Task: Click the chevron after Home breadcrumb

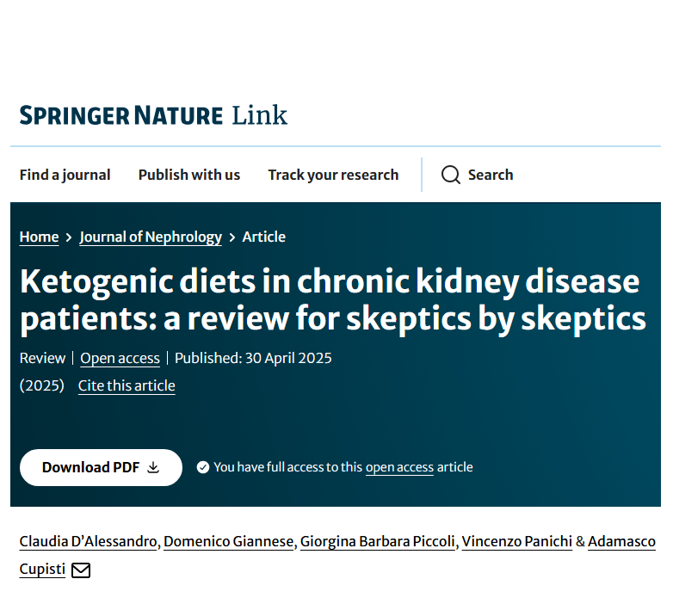Action: point(69,237)
